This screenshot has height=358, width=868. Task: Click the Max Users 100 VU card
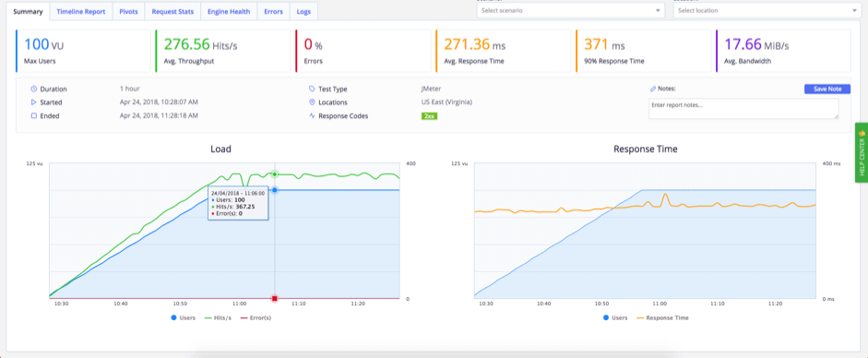tap(83, 51)
